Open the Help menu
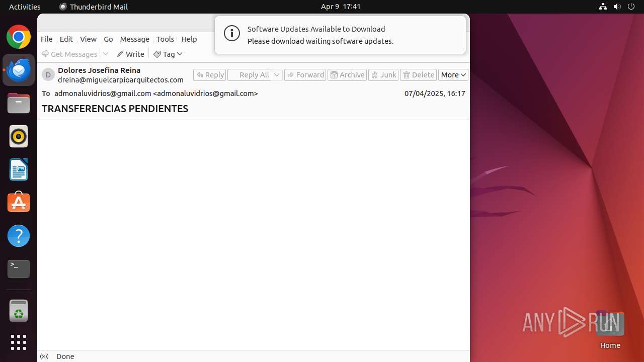644x362 pixels. (189, 39)
